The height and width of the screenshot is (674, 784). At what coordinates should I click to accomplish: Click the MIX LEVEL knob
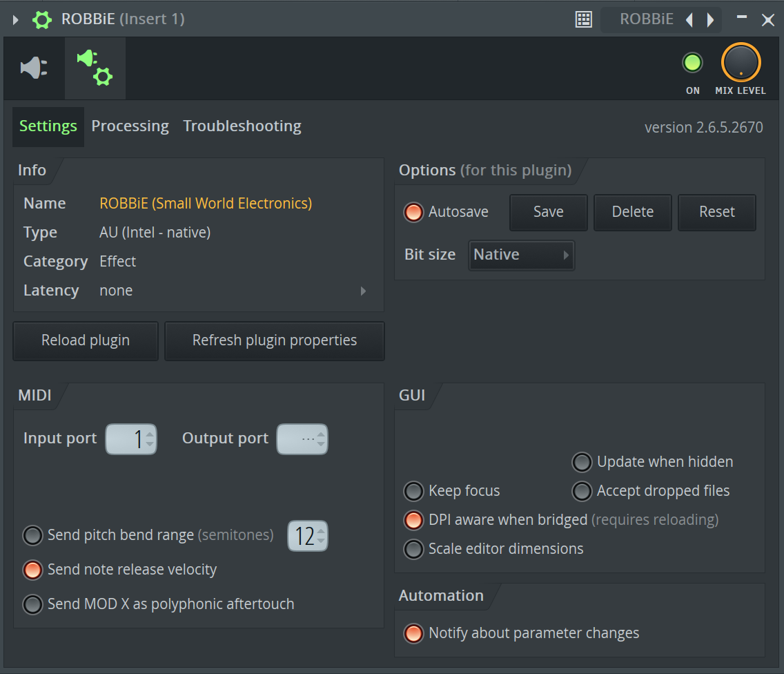pos(741,63)
